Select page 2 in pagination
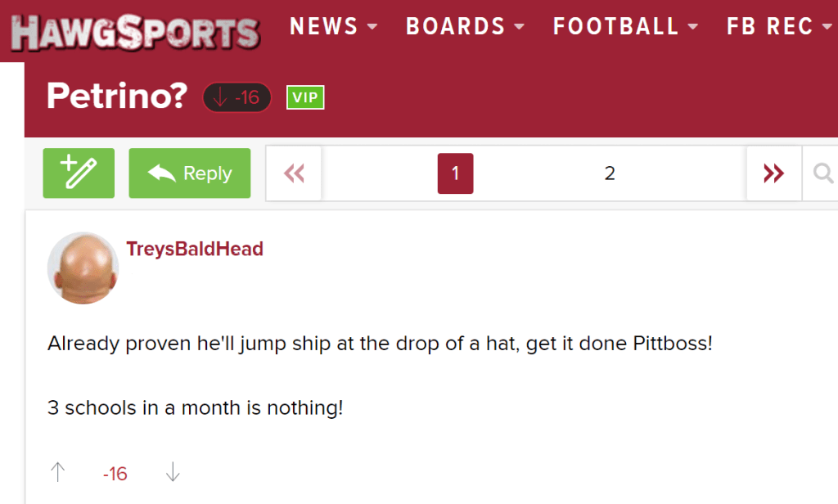This screenshot has height=504, width=838. click(610, 173)
